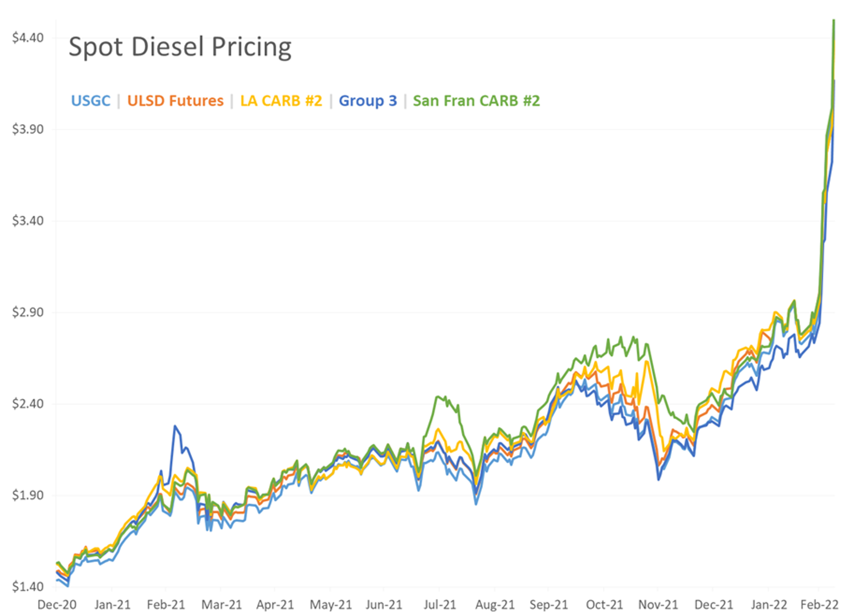Click the $2.90 y-axis label
Image resolution: width=851 pixels, height=616 pixels.
[28, 312]
